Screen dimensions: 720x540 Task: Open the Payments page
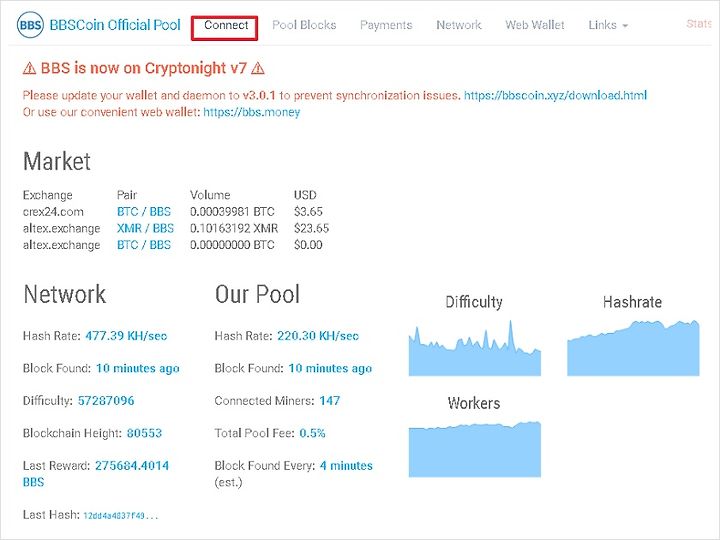386,25
